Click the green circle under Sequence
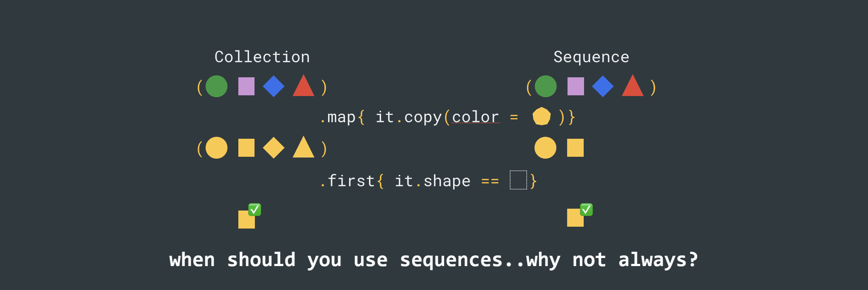The image size is (868, 290). point(545,86)
